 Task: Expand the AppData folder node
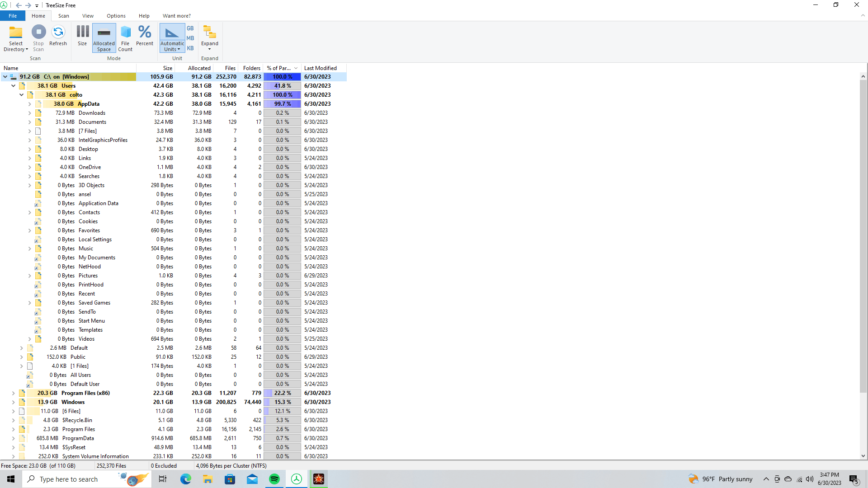coord(30,104)
